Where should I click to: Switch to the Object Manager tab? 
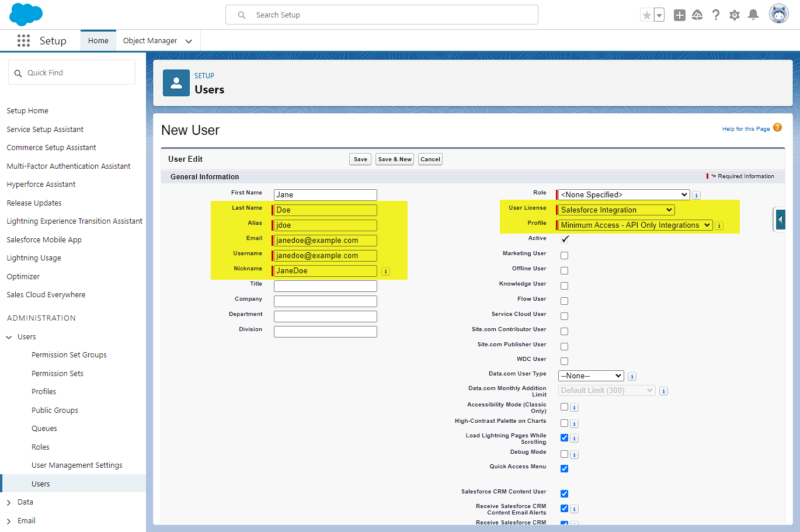(x=150, y=41)
